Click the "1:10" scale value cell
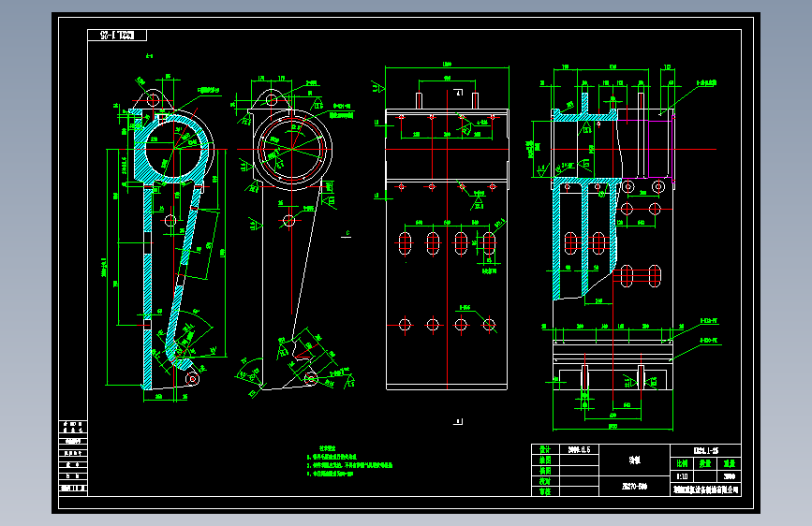The height and width of the screenshot is (526, 812). [682, 475]
